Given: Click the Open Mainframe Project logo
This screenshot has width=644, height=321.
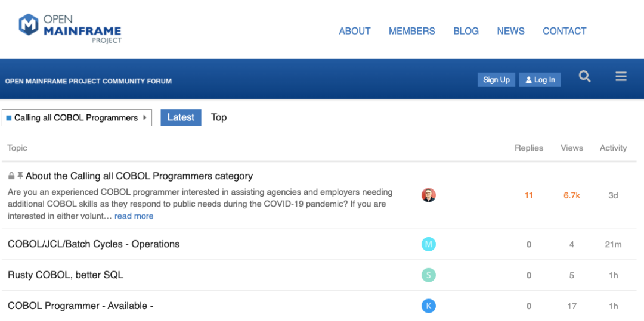Looking at the screenshot, I should tap(70, 29).
